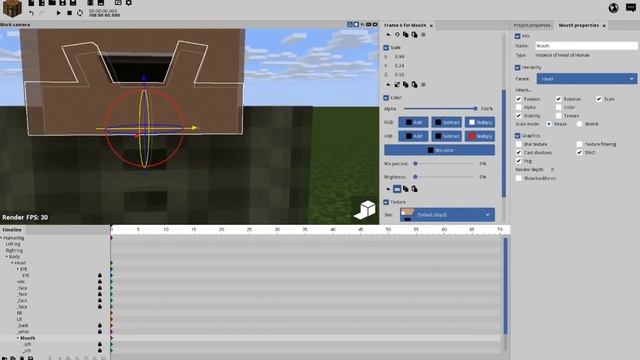The width and height of the screenshot is (640, 360).
Task: Toggle the loop playback icon
Action: click(x=80, y=13)
